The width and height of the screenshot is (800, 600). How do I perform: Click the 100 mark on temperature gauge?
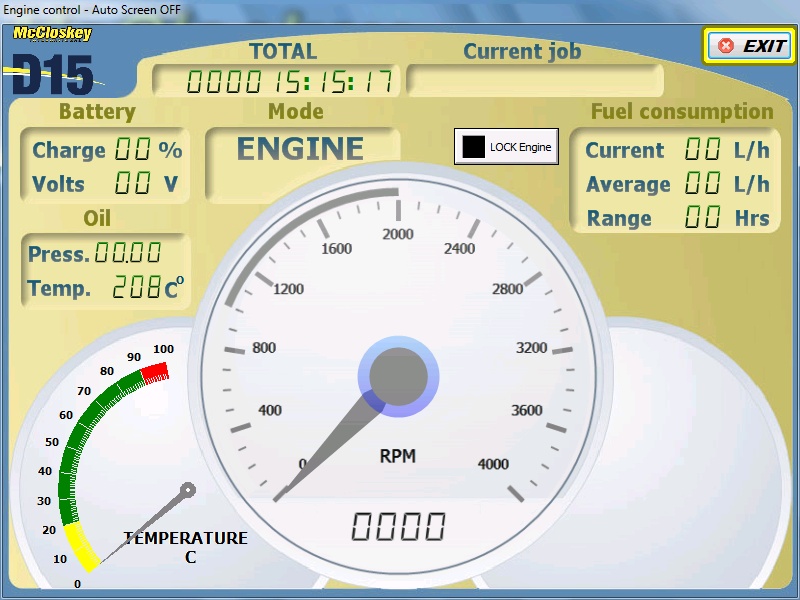163,349
